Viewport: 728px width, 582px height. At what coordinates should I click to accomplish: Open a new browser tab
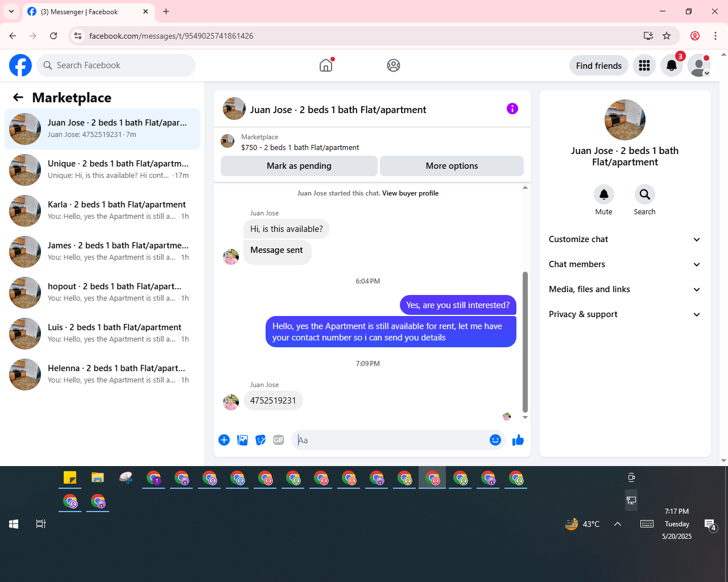pos(166,11)
